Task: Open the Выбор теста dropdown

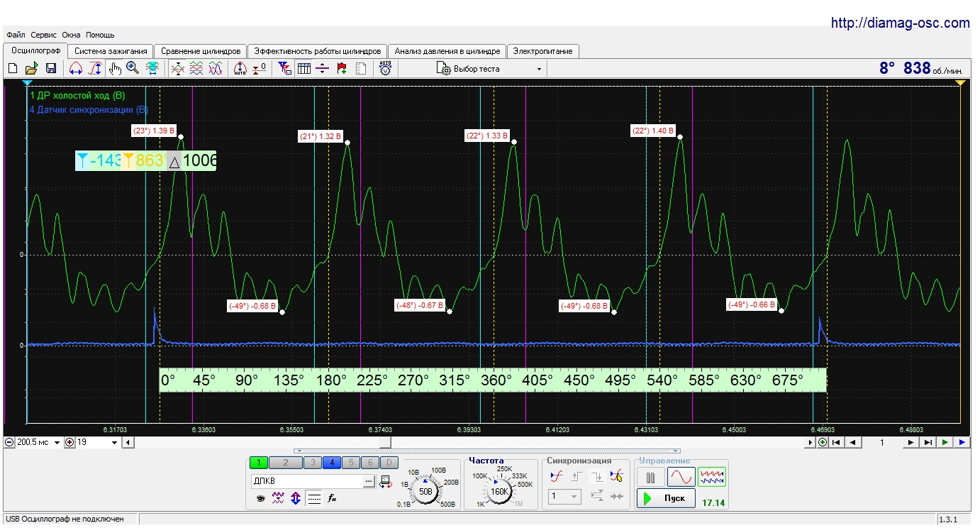Action: point(491,69)
